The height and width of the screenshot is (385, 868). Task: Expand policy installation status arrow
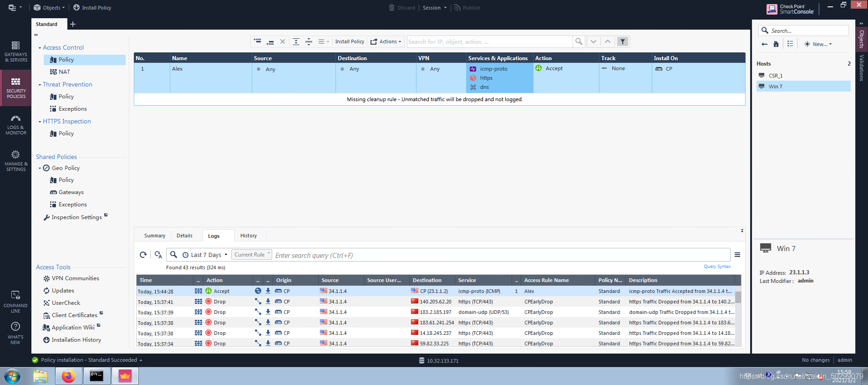point(141,360)
